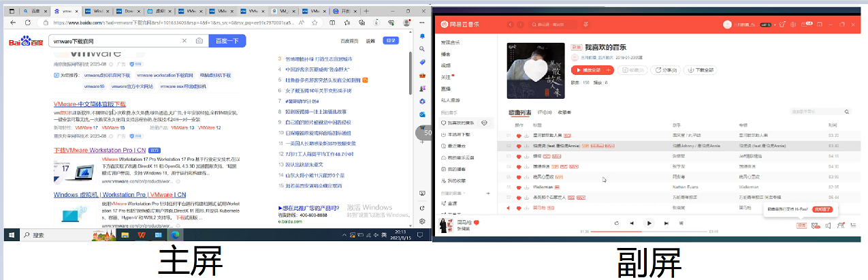This screenshot has width=868, height=280.
Task: Open the music player settings gear icon
Action: 792,25
